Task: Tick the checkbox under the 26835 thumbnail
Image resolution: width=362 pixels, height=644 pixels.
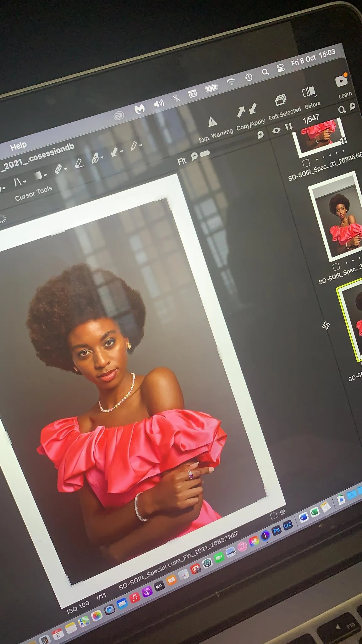Action: pos(306,163)
